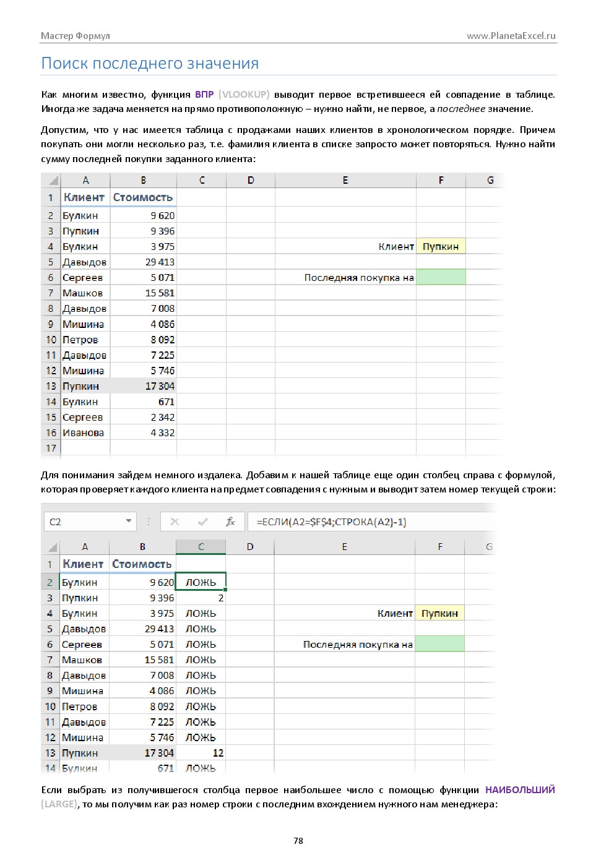Select column C header in the second table
Image resolution: width=614 pixels, height=868 pixels.
201,547
